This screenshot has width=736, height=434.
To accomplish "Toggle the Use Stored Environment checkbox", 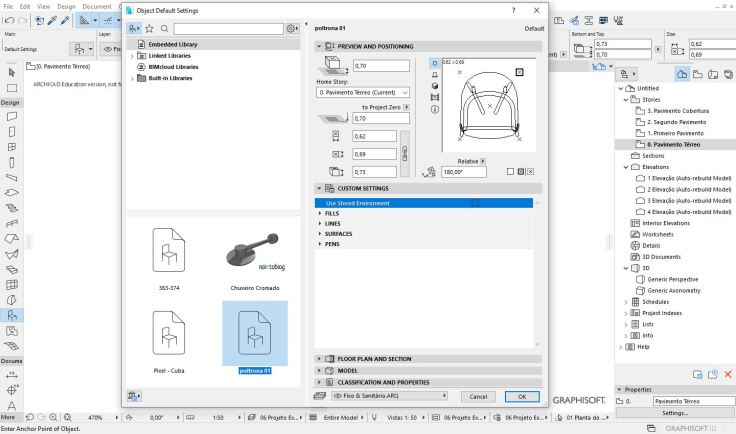I will tap(475, 203).
